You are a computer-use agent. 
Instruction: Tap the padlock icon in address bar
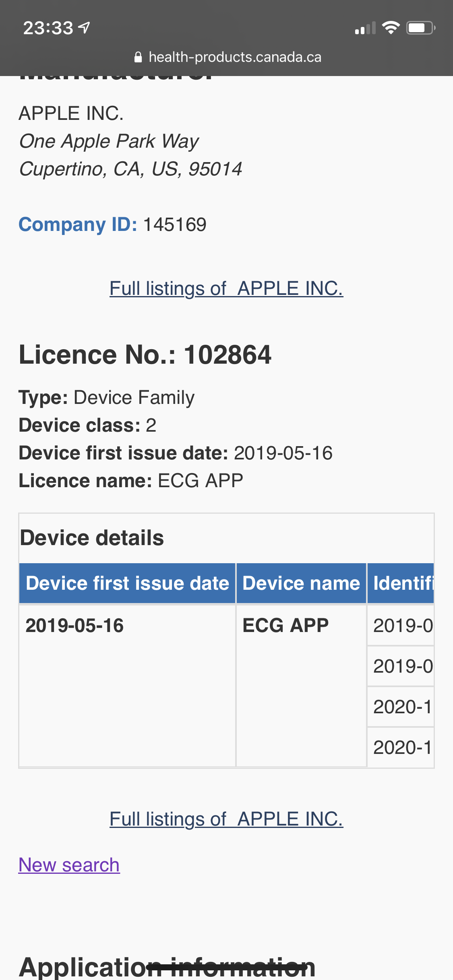click(138, 57)
